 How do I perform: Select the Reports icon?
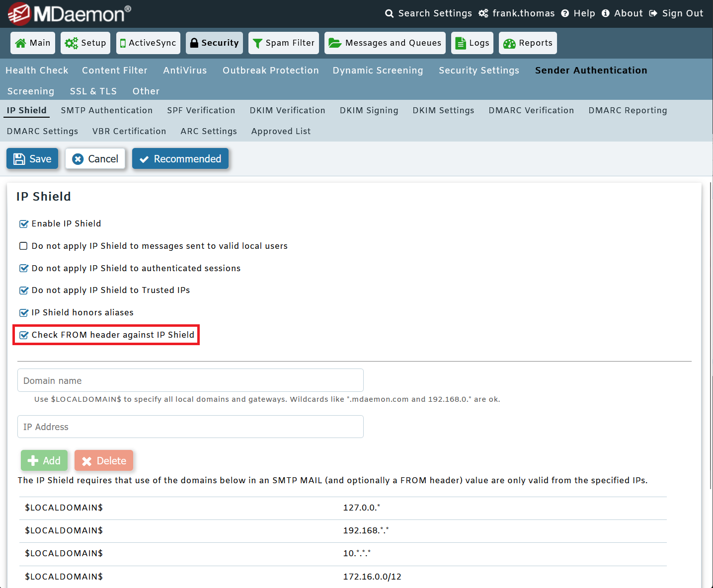tap(509, 43)
